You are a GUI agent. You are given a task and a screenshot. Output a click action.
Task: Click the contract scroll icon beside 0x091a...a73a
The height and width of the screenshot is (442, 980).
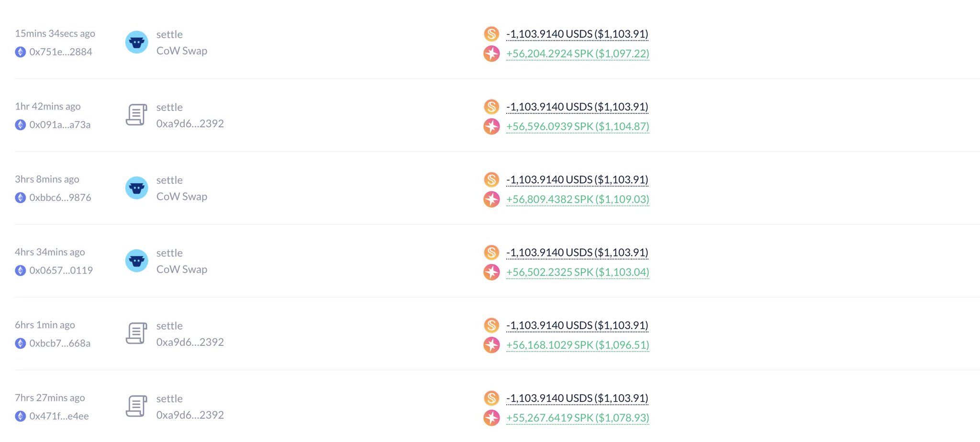[136, 115]
